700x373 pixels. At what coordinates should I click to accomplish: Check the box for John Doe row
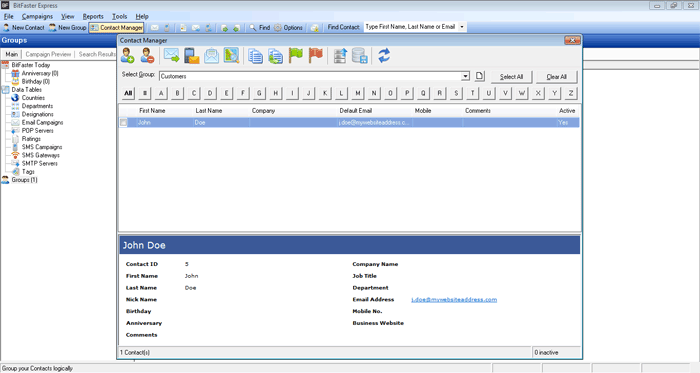[x=123, y=122]
